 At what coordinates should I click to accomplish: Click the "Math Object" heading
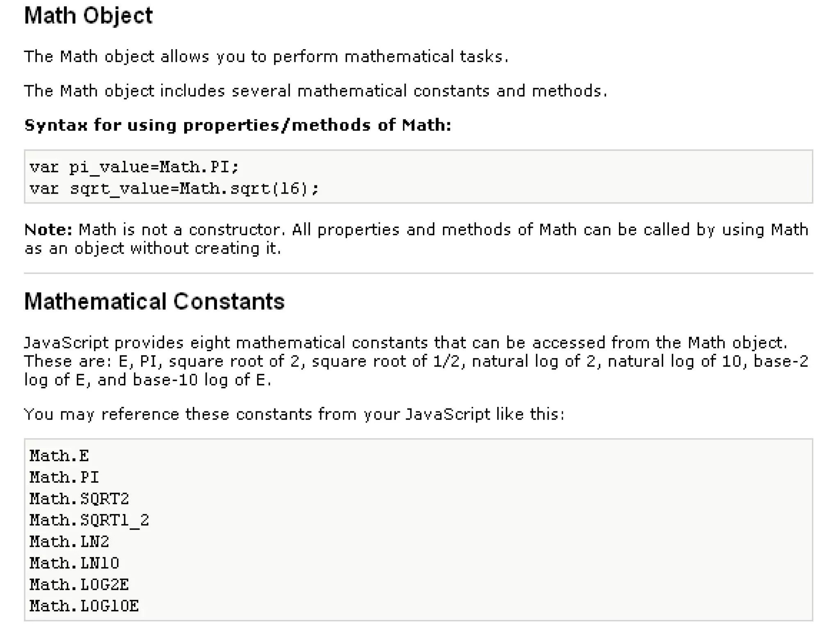88,16
